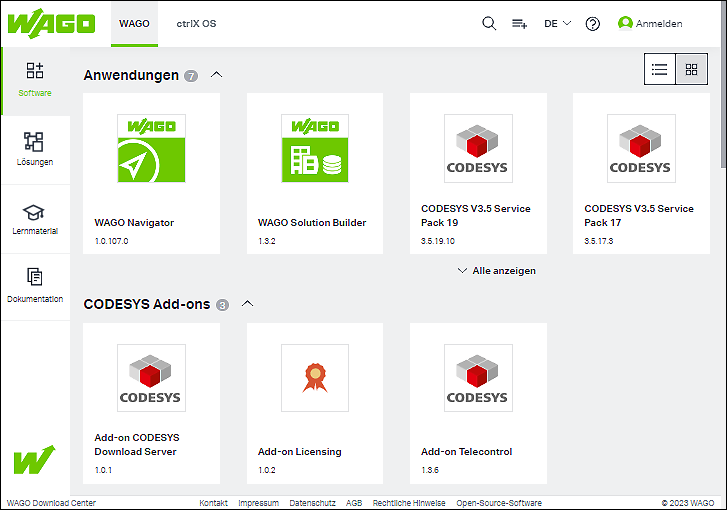This screenshot has width=727, height=510.
Task: Collapse the Anwendungen section
Action: click(217, 75)
